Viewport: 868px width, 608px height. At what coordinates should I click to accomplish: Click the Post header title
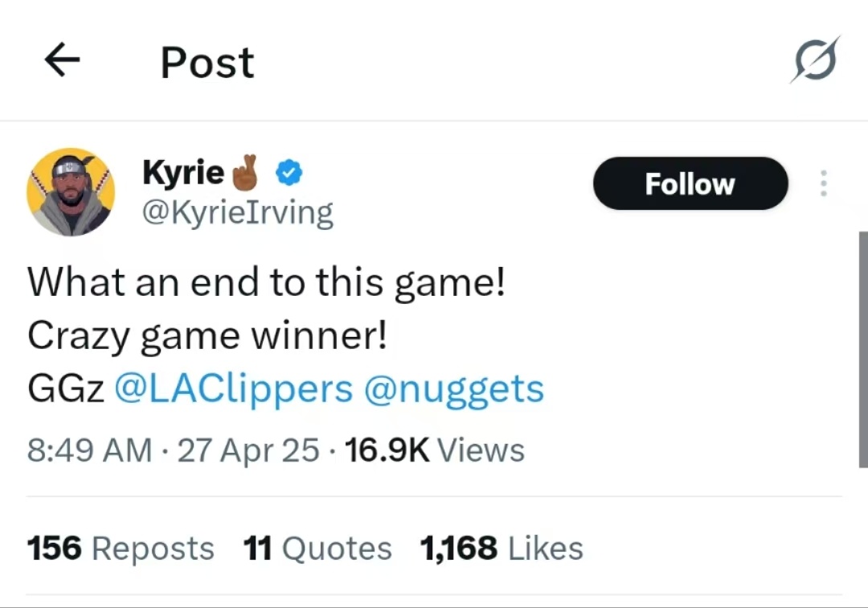207,63
